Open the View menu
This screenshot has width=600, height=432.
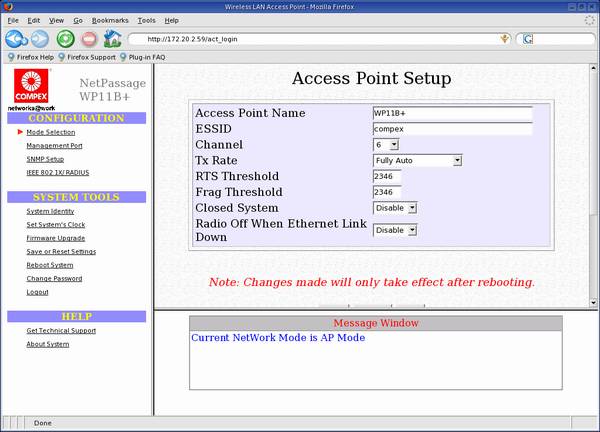pyautogui.click(x=56, y=20)
